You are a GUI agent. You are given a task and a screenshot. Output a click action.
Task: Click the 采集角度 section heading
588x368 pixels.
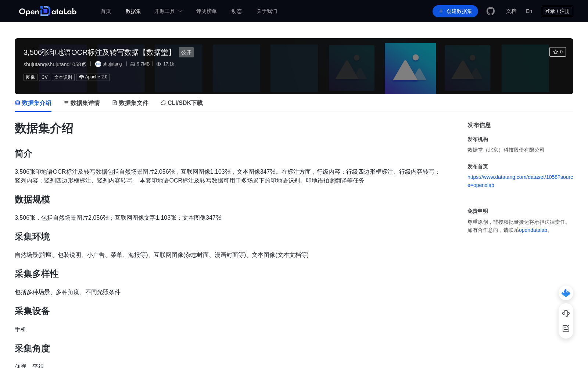tap(32, 348)
